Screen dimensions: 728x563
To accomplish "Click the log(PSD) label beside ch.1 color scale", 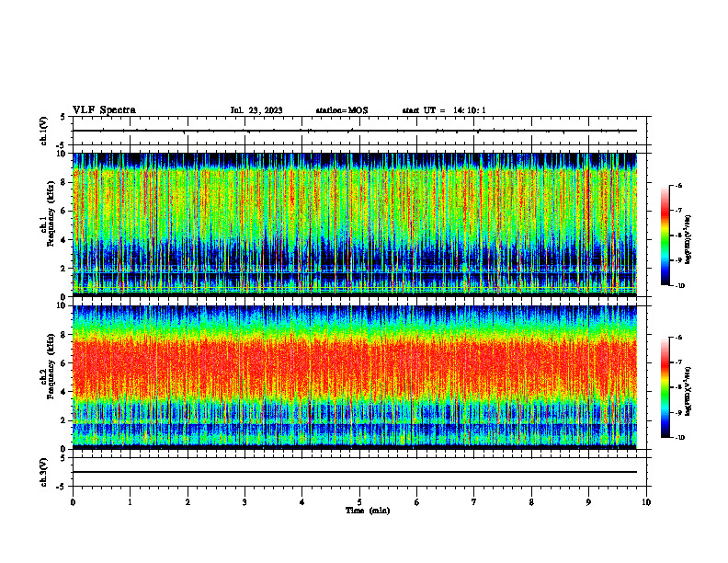I will point(688,239).
